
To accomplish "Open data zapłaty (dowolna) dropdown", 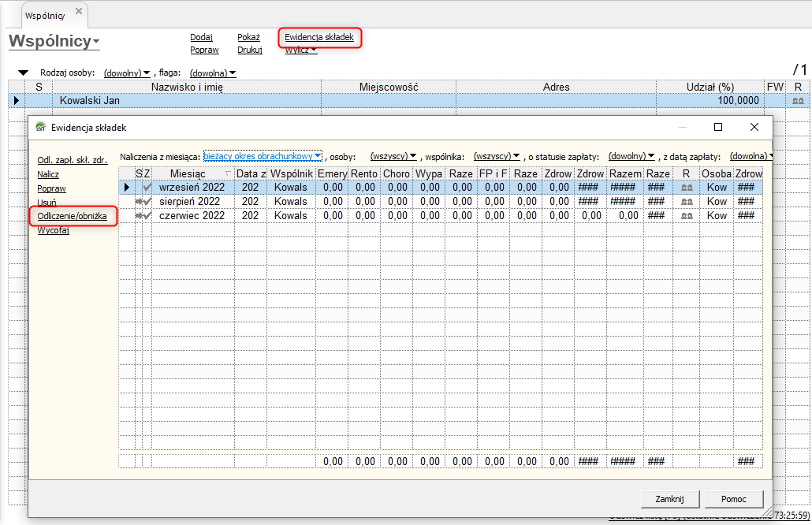I will tap(751, 156).
